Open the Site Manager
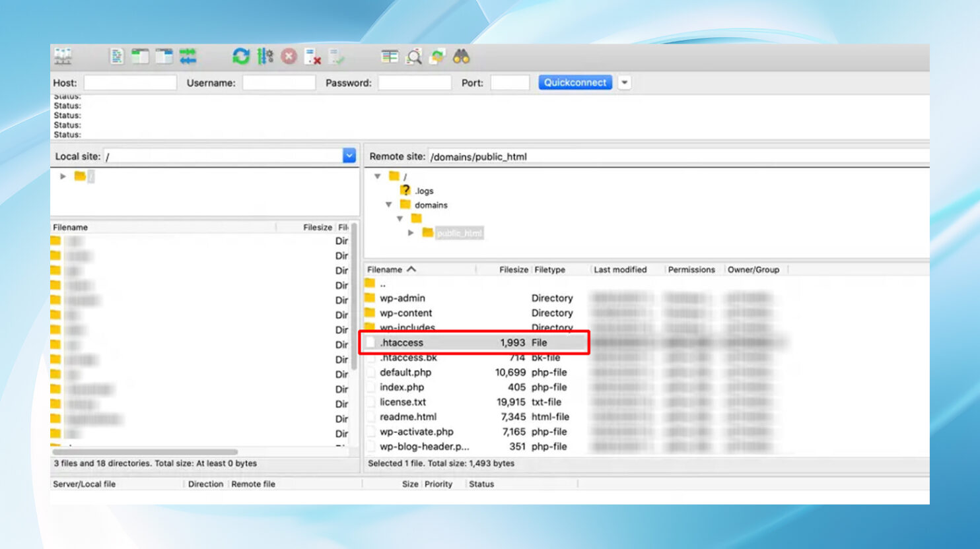980x549 pixels. (64, 57)
